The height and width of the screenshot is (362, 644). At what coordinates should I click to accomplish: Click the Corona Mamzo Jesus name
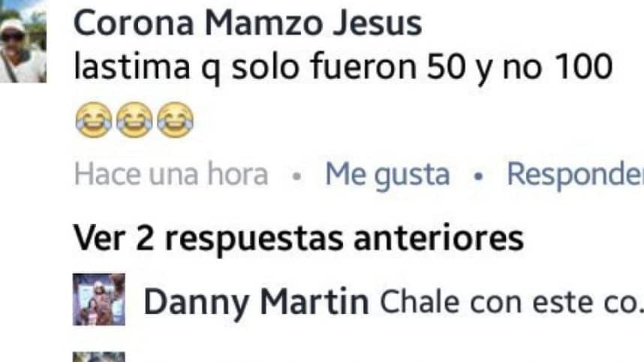coord(248,23)
